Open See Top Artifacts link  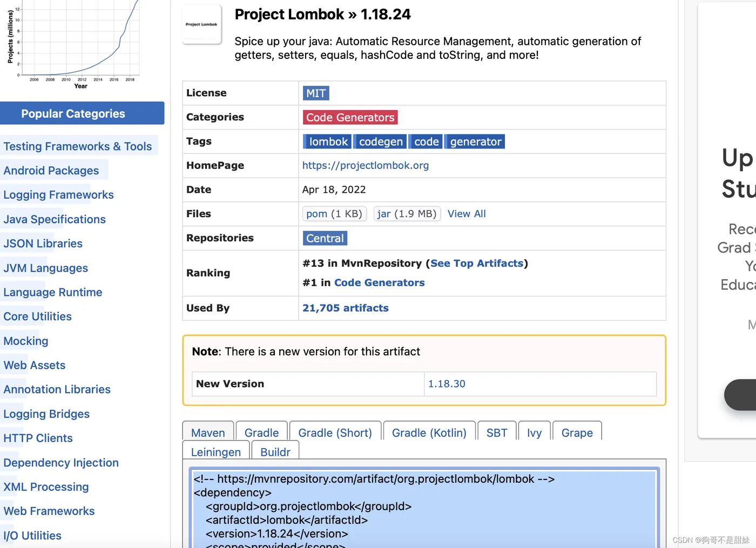click(477, 263)
